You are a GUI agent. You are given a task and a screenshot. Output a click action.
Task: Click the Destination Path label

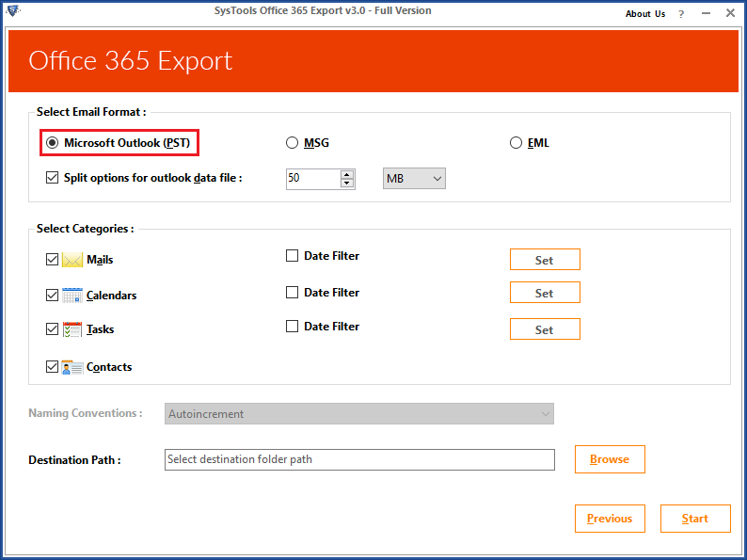[x=74, y=460]
